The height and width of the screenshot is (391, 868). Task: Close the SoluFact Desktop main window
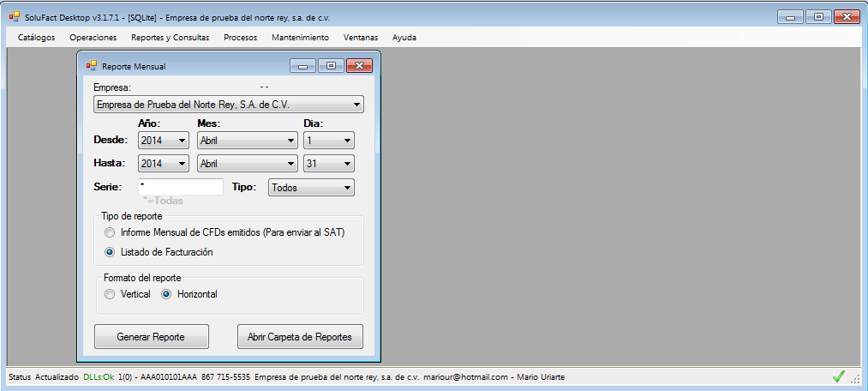click(847, 17)
